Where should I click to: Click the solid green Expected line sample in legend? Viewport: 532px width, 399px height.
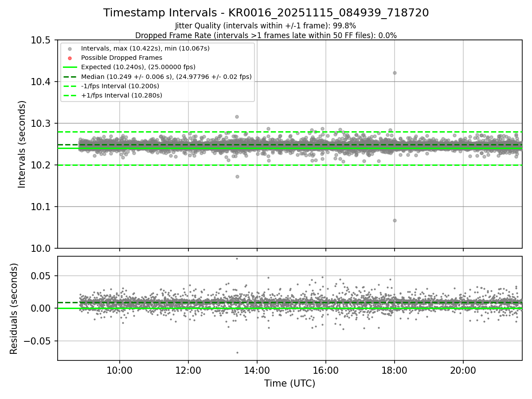point(70,67)
